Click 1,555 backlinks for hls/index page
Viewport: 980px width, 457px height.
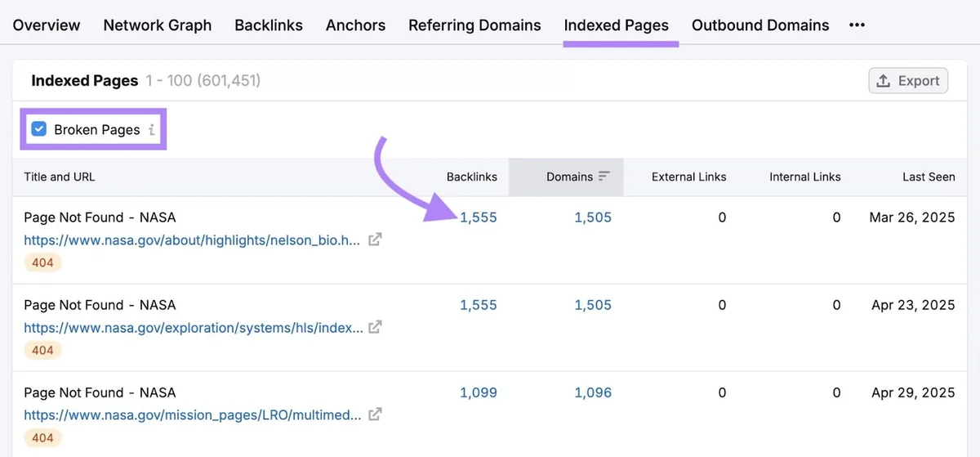click(x=479, y=305)
